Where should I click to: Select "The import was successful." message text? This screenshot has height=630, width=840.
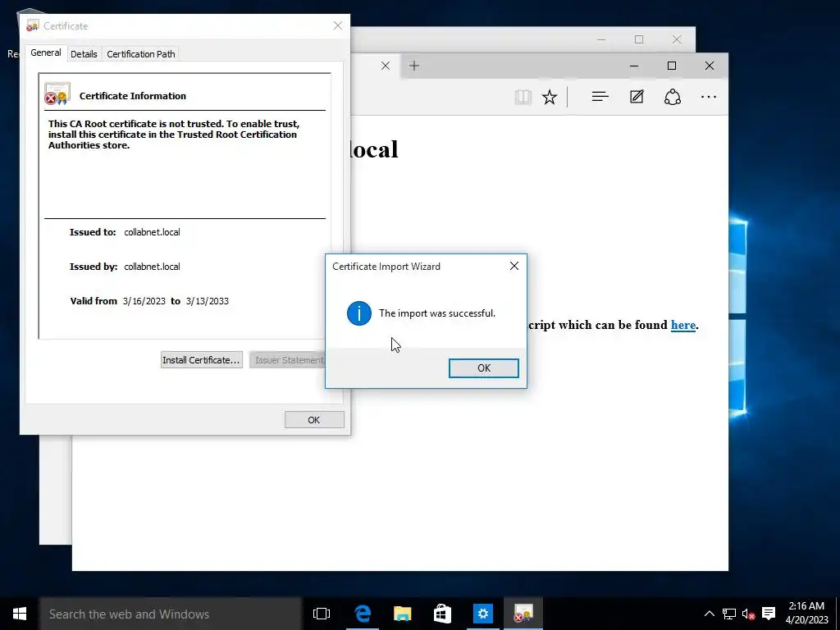tap(437, 313)
